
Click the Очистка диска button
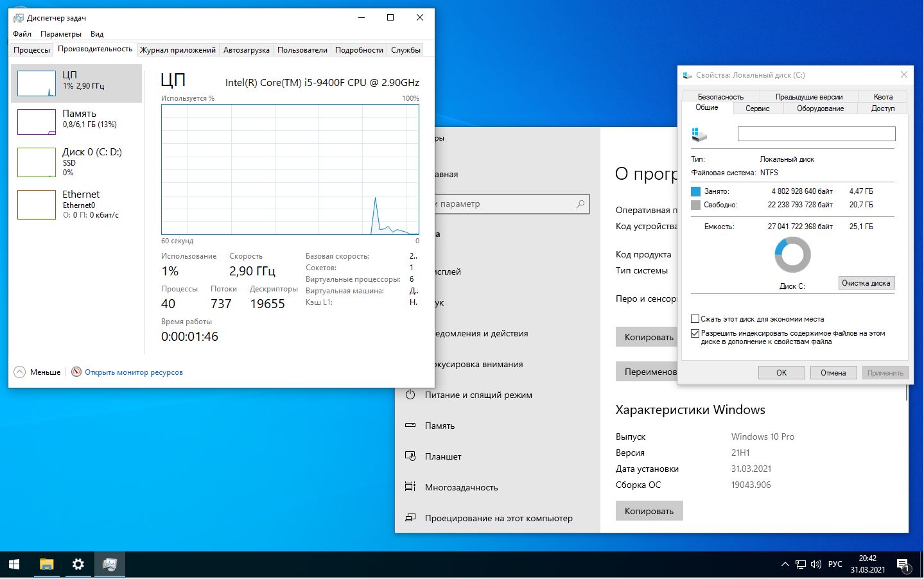point(866,283)
